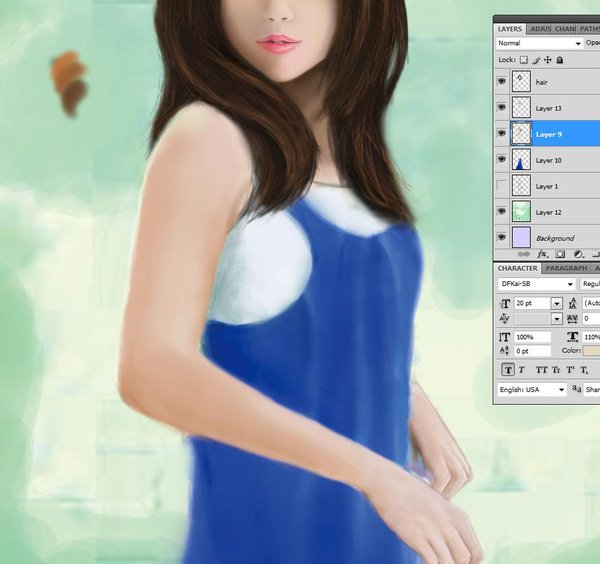The height and width of the screenshot is (564, 600).
Task: Switch to the Paths tab
Action: coord(589,29)
